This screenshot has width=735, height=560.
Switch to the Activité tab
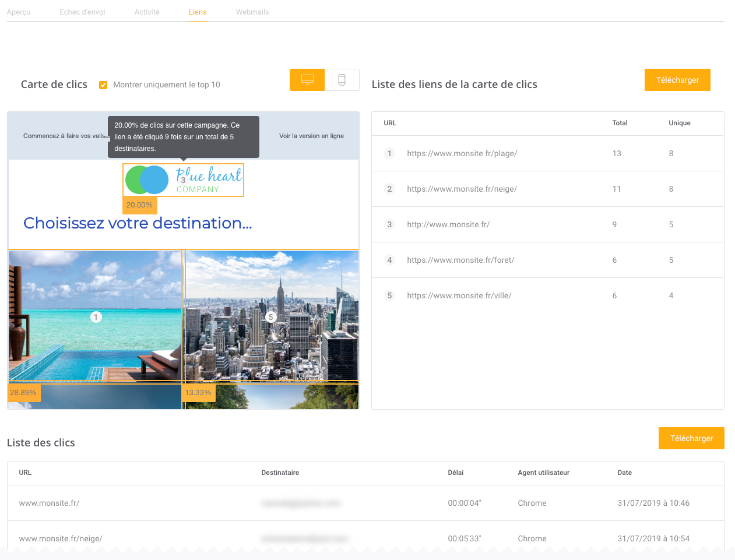point(147,12)
